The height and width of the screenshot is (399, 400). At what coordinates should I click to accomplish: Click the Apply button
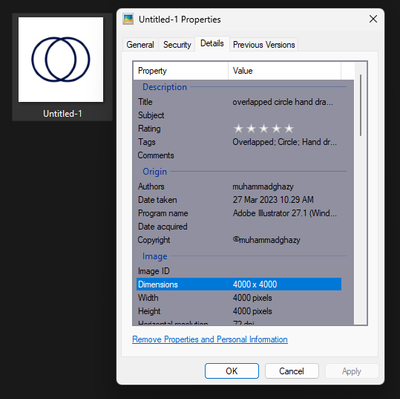(x=352, y=371)
